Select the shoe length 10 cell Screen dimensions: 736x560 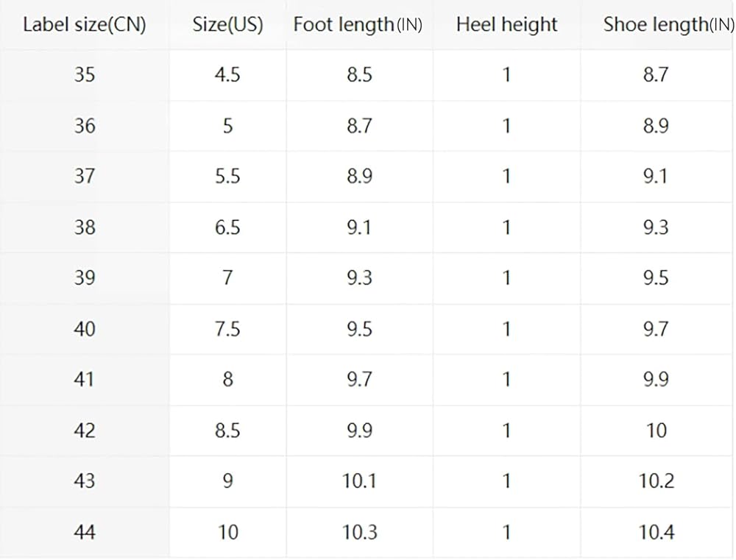656,430
